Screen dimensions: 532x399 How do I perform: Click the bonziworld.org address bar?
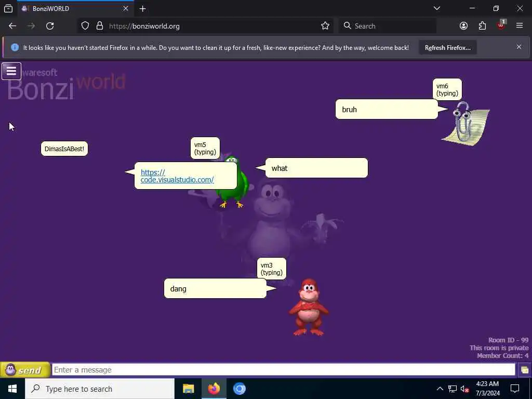pos(207,26)
